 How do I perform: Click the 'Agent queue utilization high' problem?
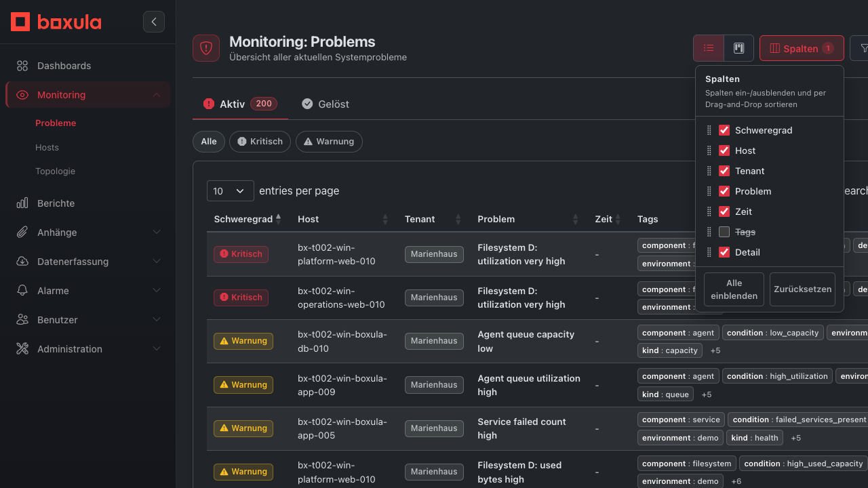tap(529, 385)
